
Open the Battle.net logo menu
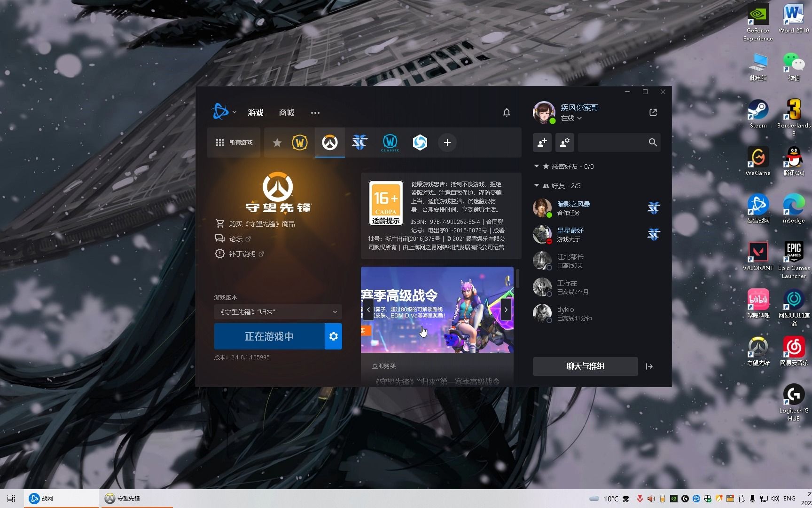(220, 112)
